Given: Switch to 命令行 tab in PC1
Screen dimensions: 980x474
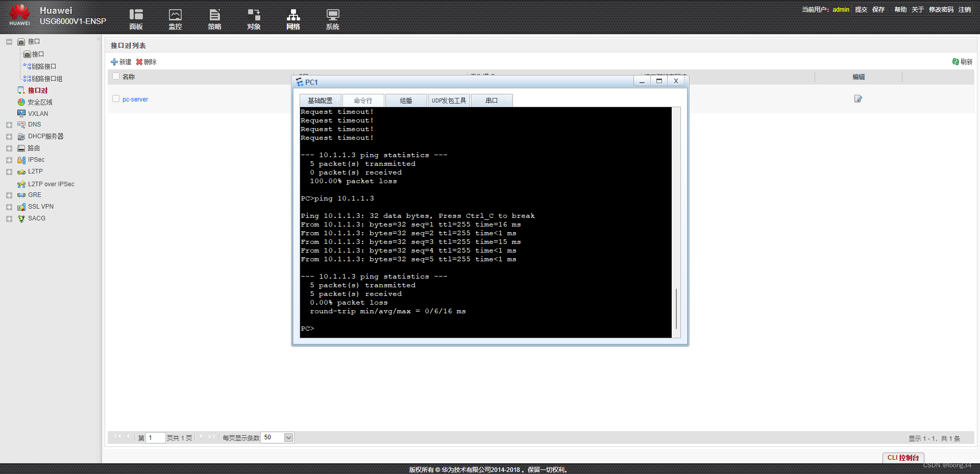Looking at the screenshot, I should pos(363,101).
